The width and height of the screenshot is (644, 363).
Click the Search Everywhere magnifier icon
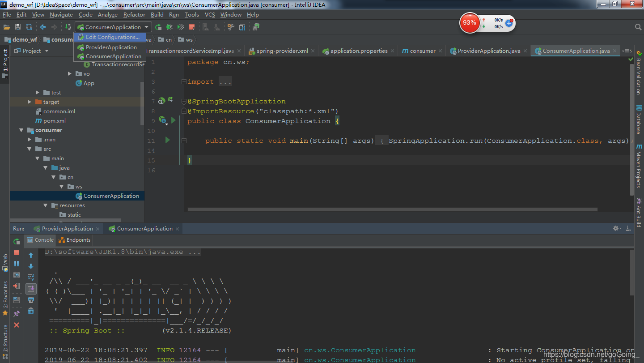[639, 27]
